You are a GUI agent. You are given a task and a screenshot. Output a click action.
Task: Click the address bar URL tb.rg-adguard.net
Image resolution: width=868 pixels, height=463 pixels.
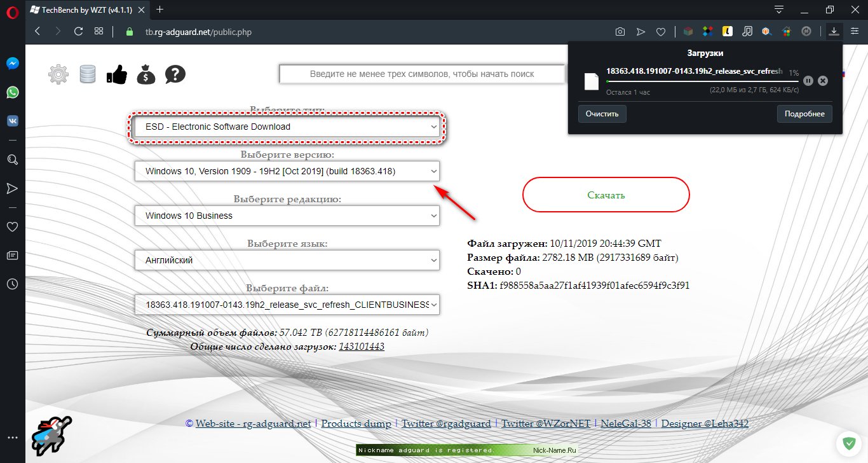click(198, 31)
